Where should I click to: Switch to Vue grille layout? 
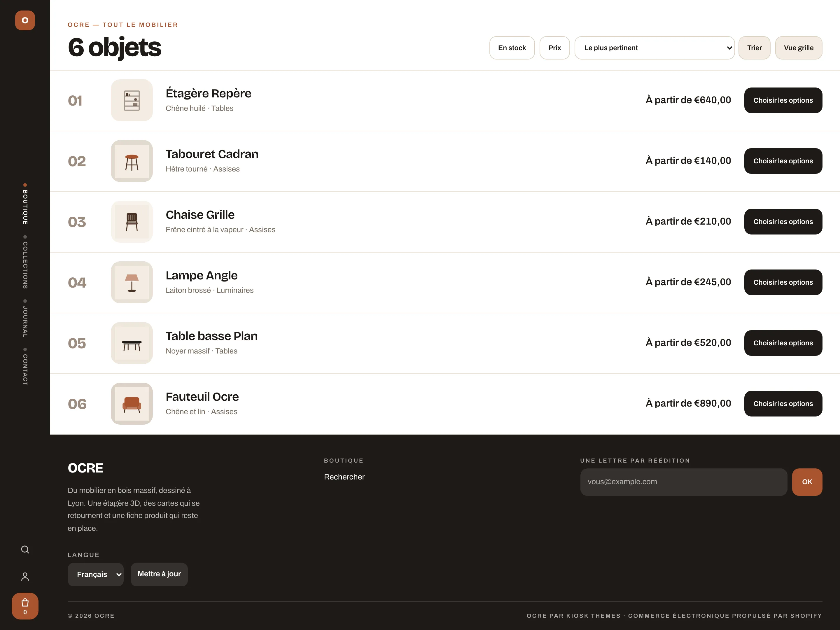tap(799, 48)
